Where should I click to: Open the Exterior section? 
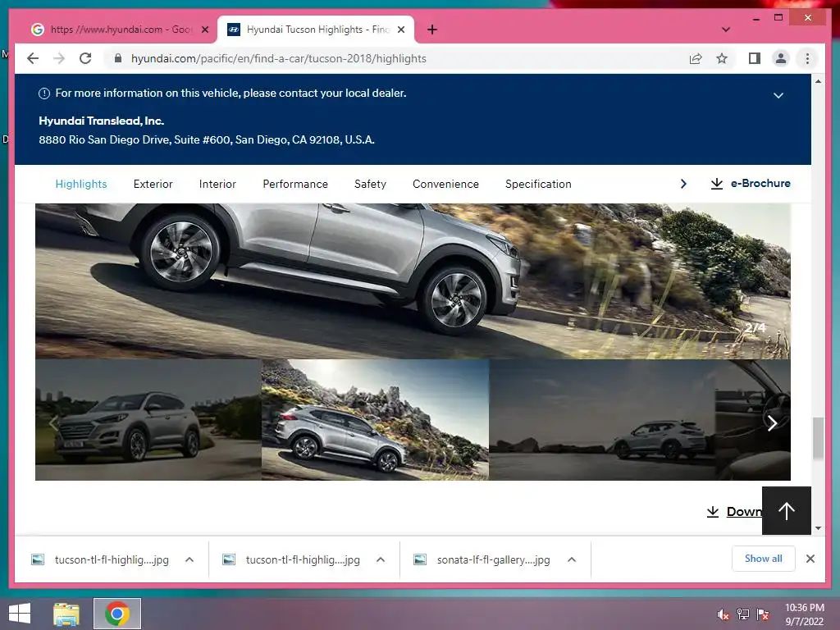coord(153,184)
